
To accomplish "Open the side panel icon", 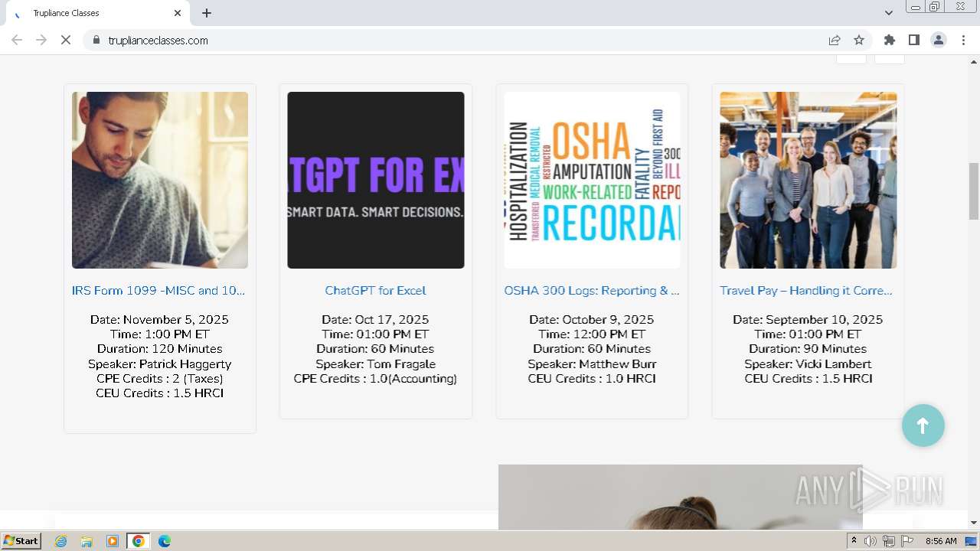I will [914, 40].
